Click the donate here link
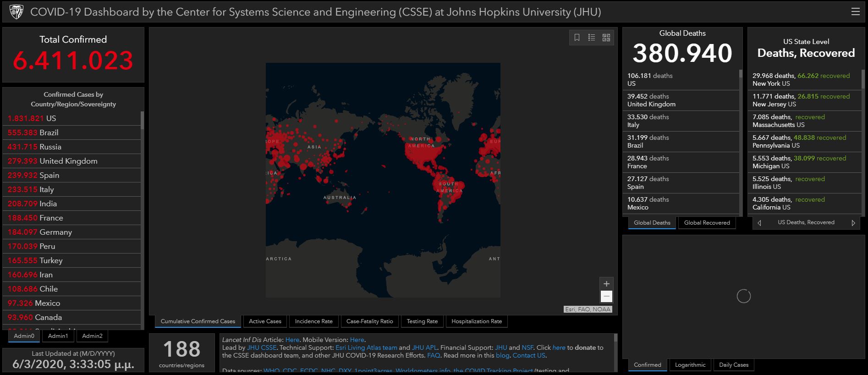 point(559,347)
